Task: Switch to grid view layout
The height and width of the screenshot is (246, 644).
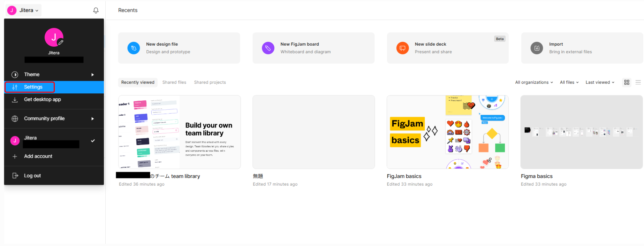Action: pos(627,82)
